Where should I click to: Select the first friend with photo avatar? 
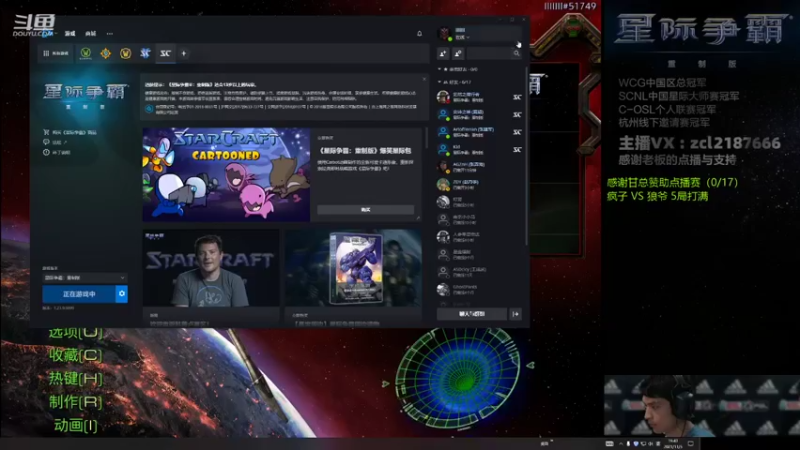click(x=480, y=97)
